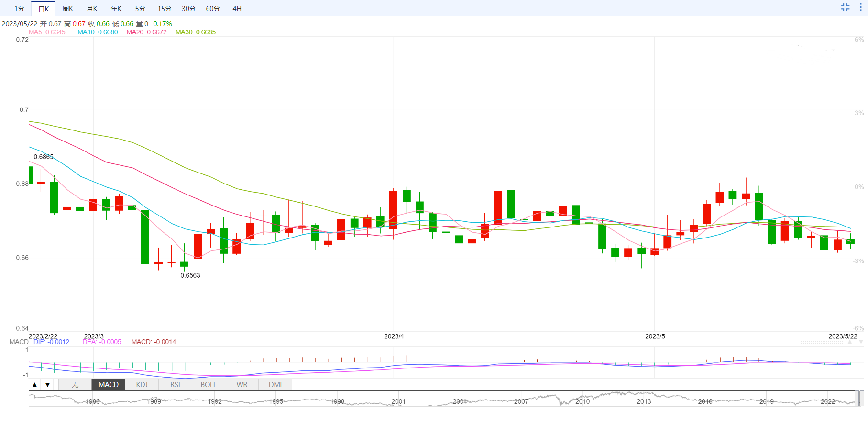The width and height of the screenshot is (868, 422).
Task: Click the 2019 position on overview timeline
Action: (x=767, y=401)
